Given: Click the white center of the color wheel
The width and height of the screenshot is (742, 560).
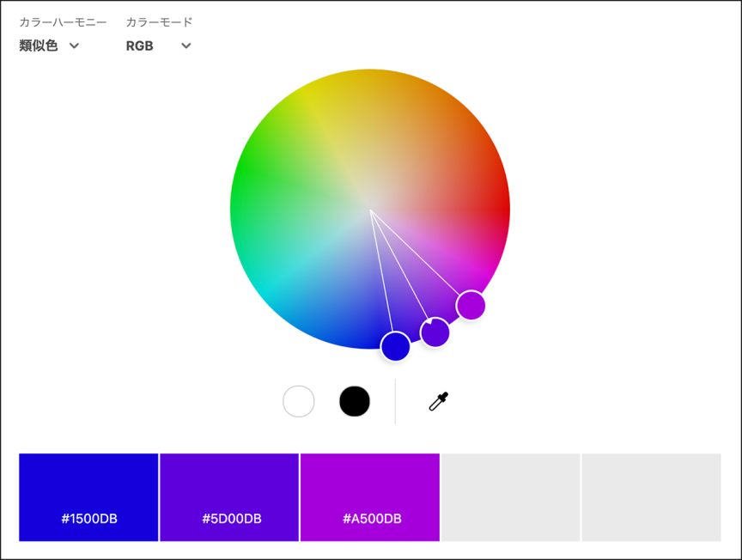Looking at the screenshot, I should pyautogui.click(x=370, y=209).
